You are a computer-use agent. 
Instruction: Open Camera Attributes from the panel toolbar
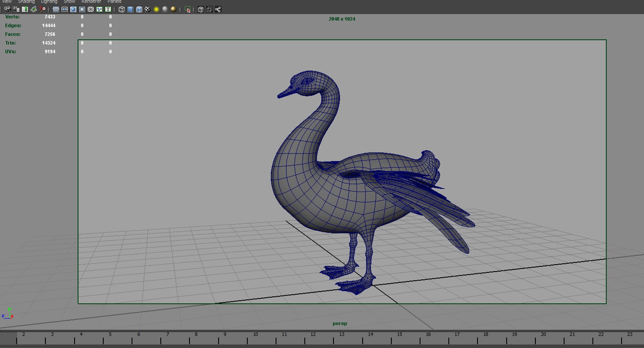(x=16, y=9)
